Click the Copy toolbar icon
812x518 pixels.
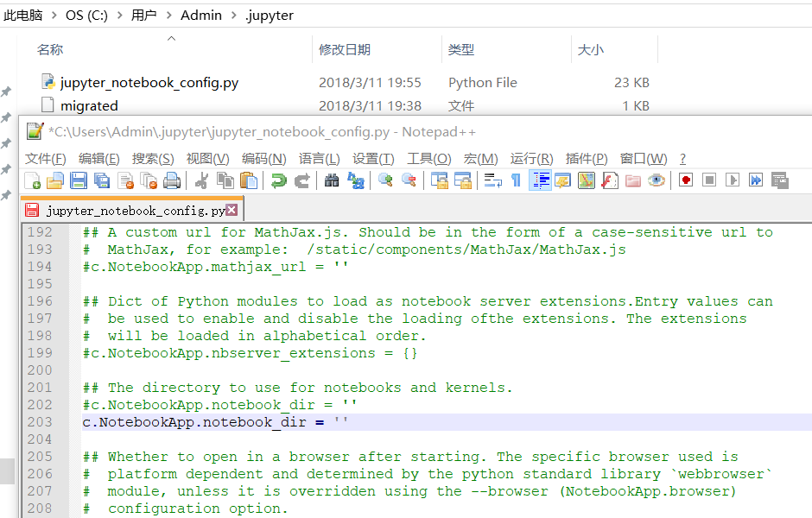tap(225, 180)
